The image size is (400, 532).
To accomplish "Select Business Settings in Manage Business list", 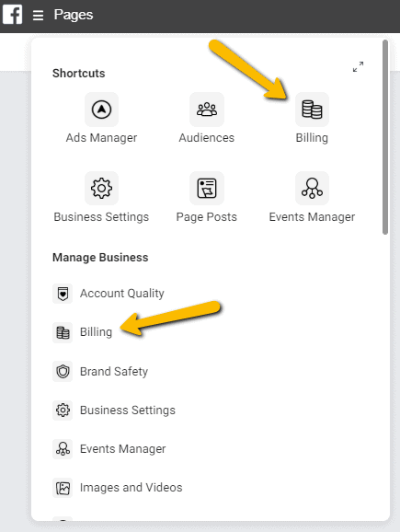I will click(128, 411).
